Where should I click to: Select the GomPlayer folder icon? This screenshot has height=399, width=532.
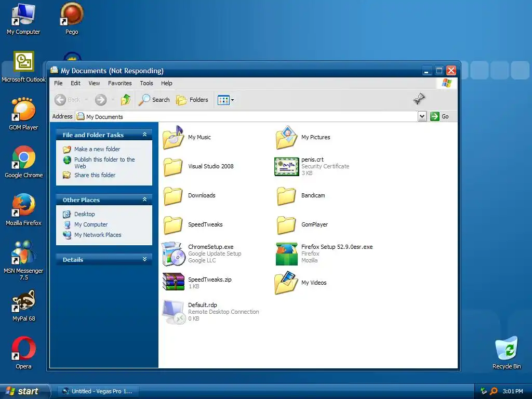pos(286,225)
